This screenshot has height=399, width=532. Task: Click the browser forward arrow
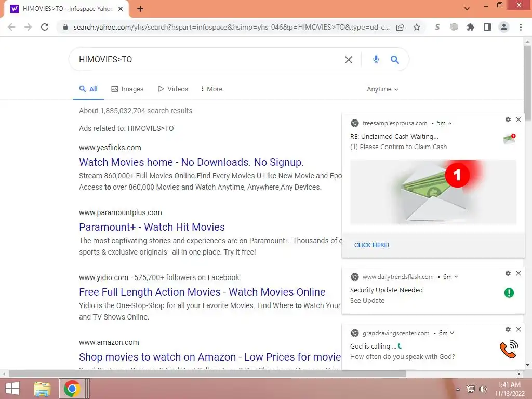pos(28,27)
